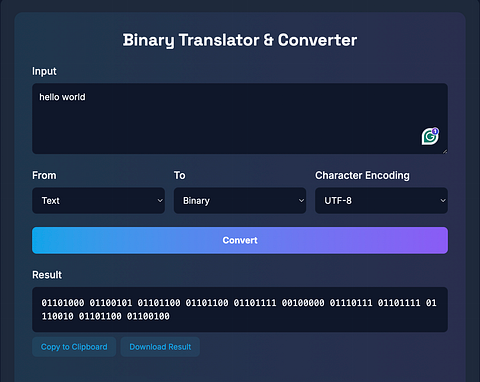This screenshot has height=382, width=480.
Task: Click Copy to Clipboard
Action: point(74,347)
